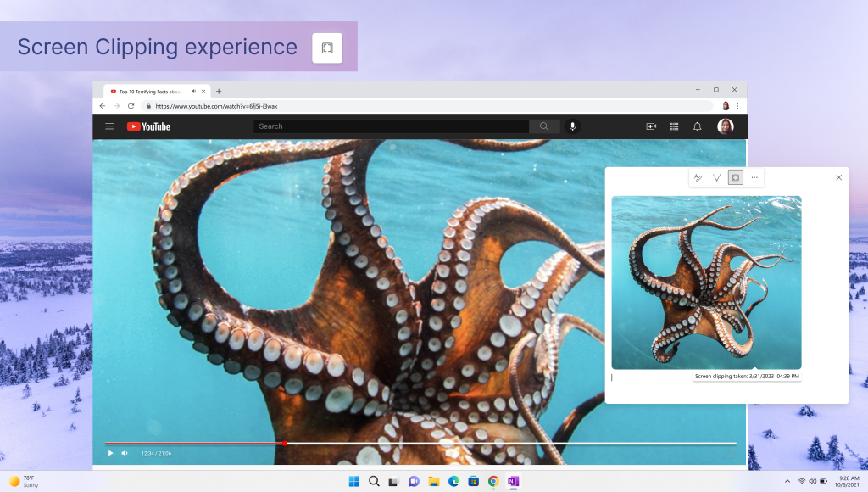868x492 pixels.
Task: Open a new browser tab
Action: [219, 92]
